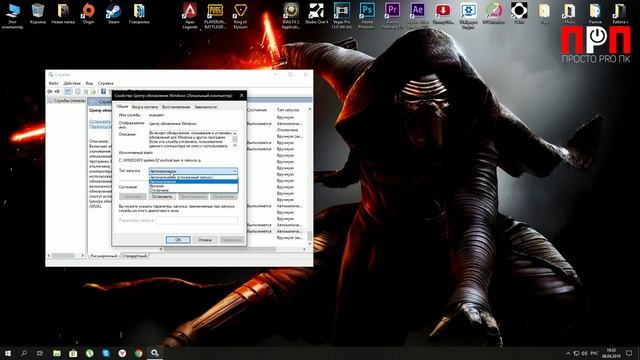The height and width of the screenshot is (360, 640).
Task: Launch the Adobe After Effects shortcut
Action: (417, 16)
